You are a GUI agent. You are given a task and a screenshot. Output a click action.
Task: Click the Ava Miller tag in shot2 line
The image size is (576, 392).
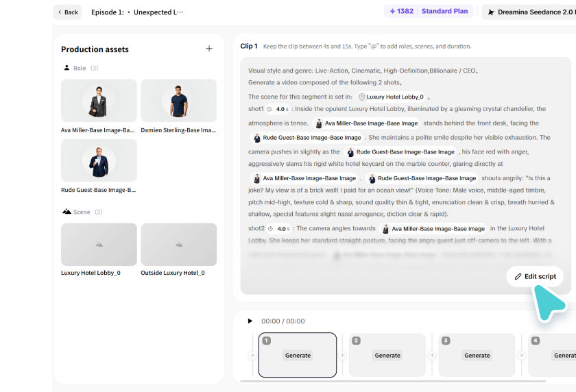click(x=433, y=229)
